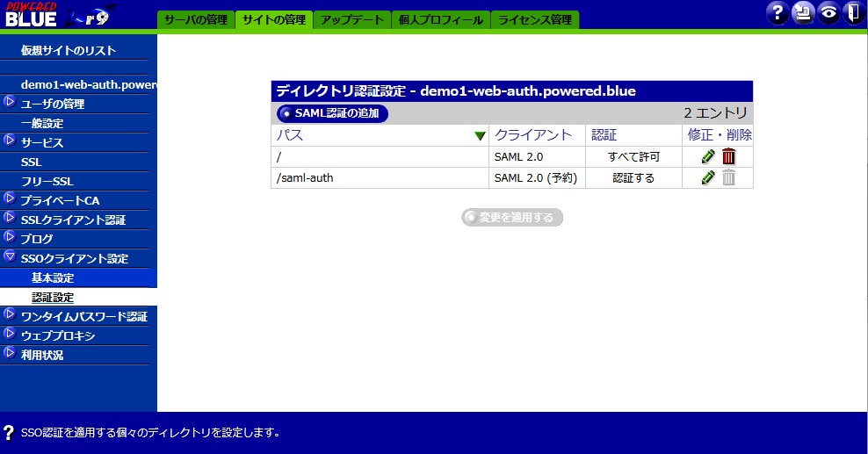Select 認証設定 submenu item
Screen dimensions: 868x454
coord(53,298)
